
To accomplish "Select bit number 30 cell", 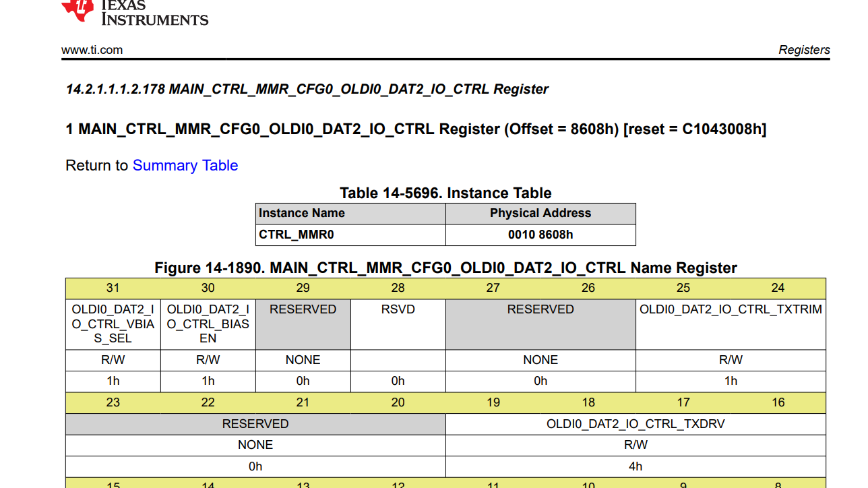I will (x=208, y=288).
